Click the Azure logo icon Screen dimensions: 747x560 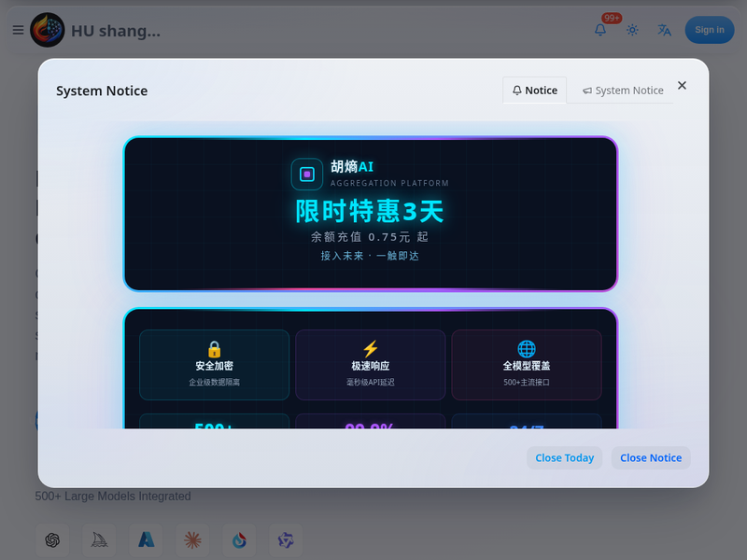tap(146, 540)
